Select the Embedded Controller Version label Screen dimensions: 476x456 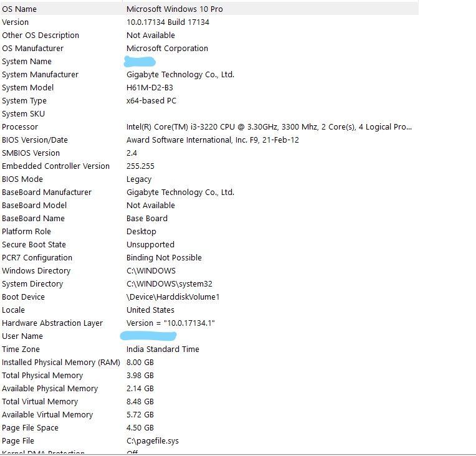point(56,166)
